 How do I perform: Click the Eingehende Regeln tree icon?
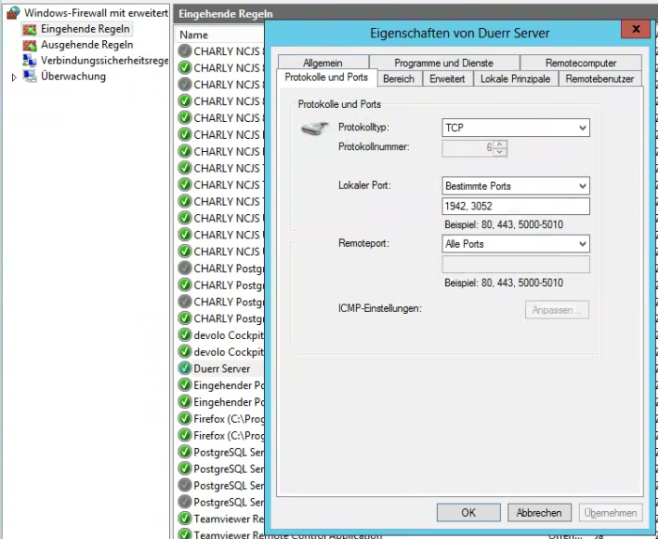pos(30,29)
